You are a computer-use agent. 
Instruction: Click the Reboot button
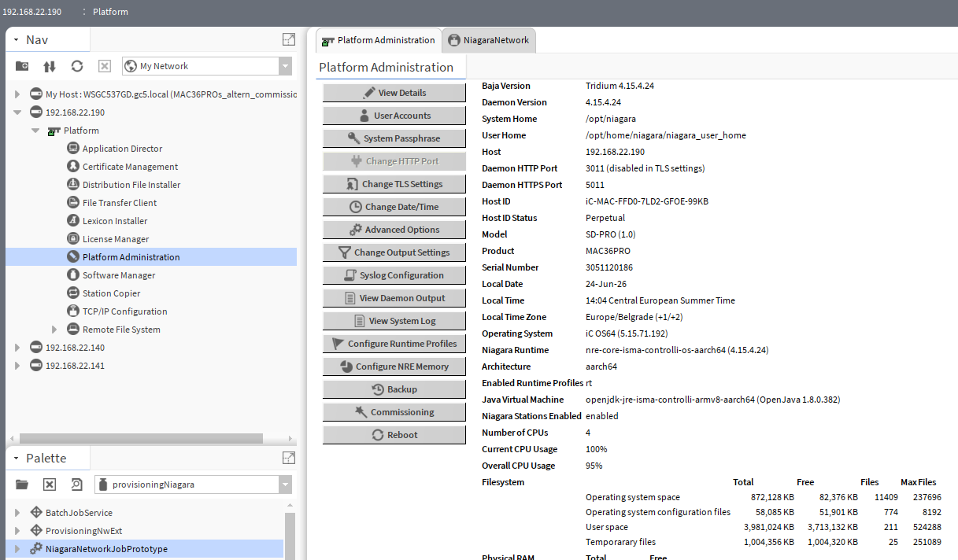point(394,435)
